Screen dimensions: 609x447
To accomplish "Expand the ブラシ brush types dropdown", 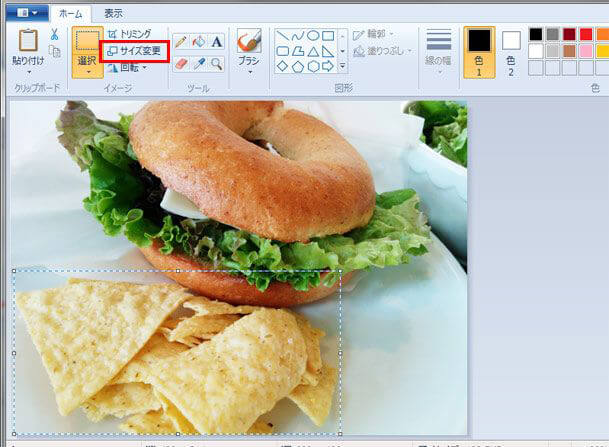I will (x=250, y=72).
